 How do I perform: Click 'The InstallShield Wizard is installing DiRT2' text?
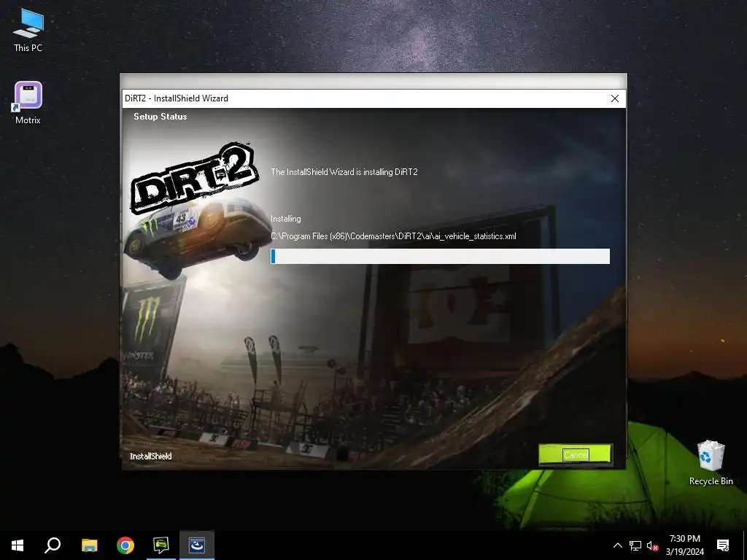[344, 172]
